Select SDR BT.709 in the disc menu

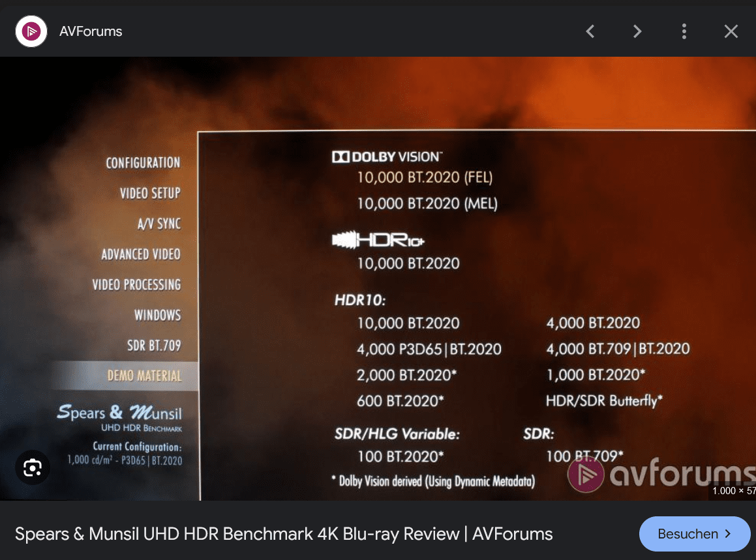155,346
